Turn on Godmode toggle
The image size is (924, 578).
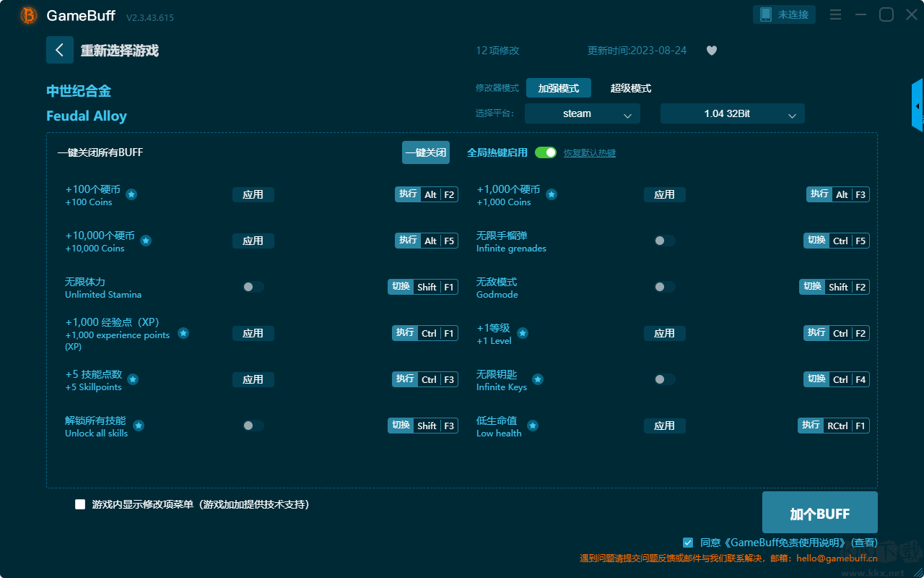pos(665,287)
